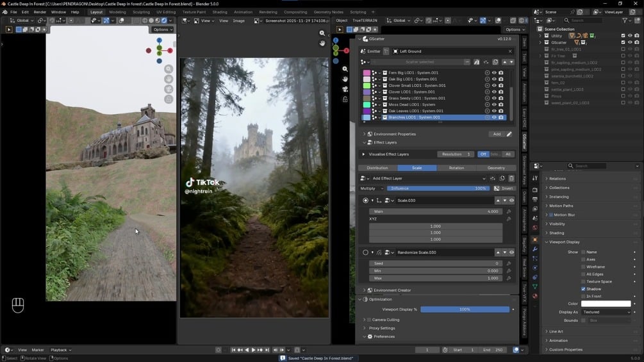This screenshot has height=362, width=644.
Task: Click the zoom magnifier icon in the image editor
Action: [x=322, y=33]
